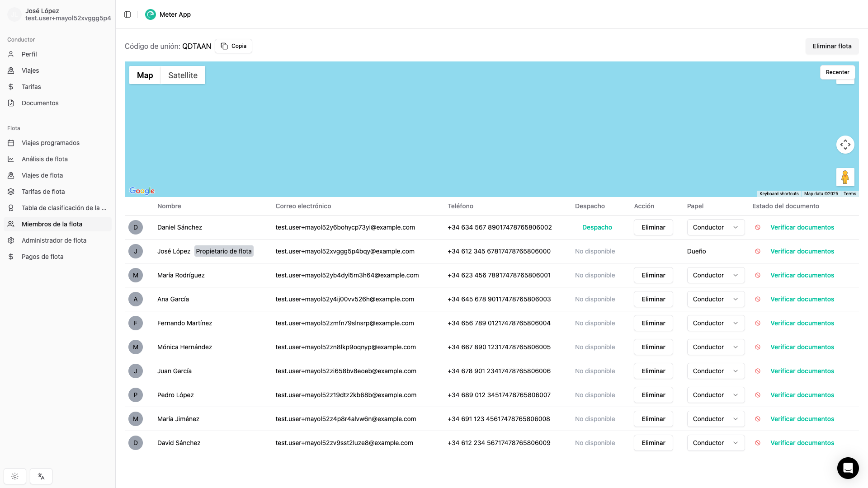
Task: Switch map to Map view
Action: pos(145,75)
